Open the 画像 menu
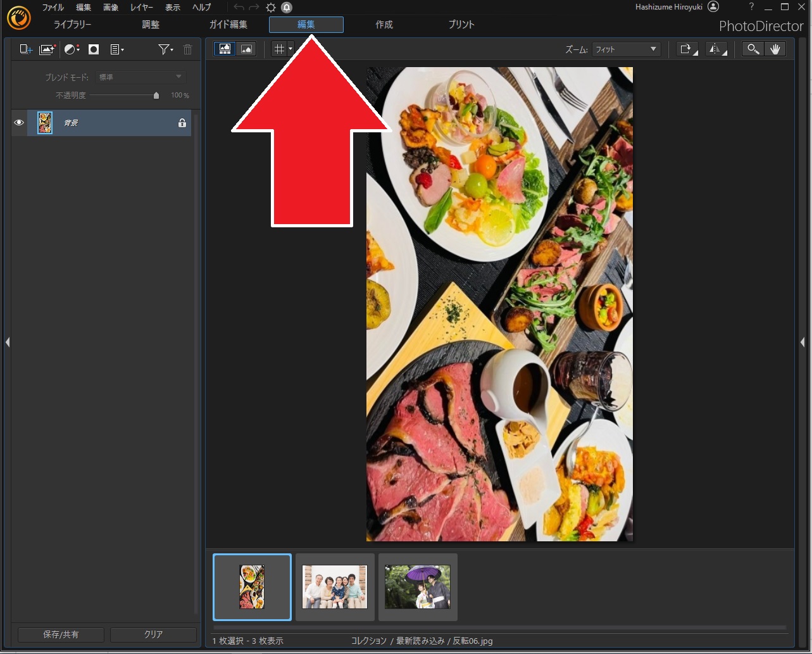The height and width of the screenshot is (654, 812). pyautogui.click(x=111, y=8)
